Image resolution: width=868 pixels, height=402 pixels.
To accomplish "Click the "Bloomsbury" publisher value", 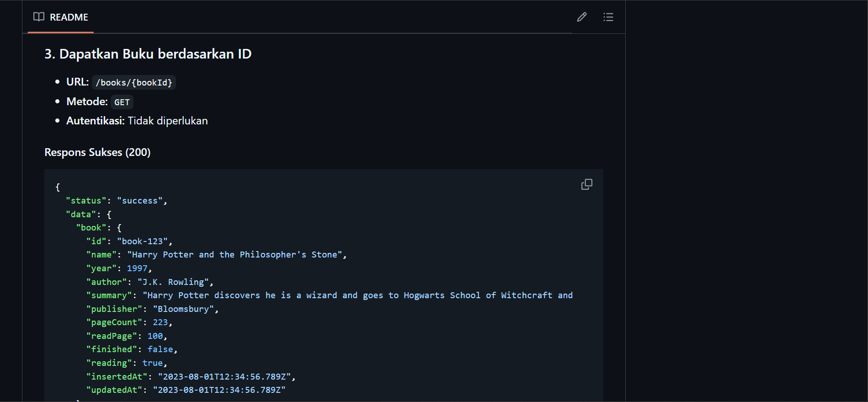I will click(183, 309).
